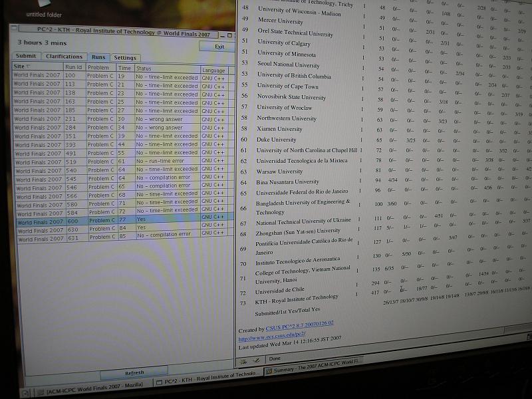Select run 231 wrong answer row

[x=124, y=119]
